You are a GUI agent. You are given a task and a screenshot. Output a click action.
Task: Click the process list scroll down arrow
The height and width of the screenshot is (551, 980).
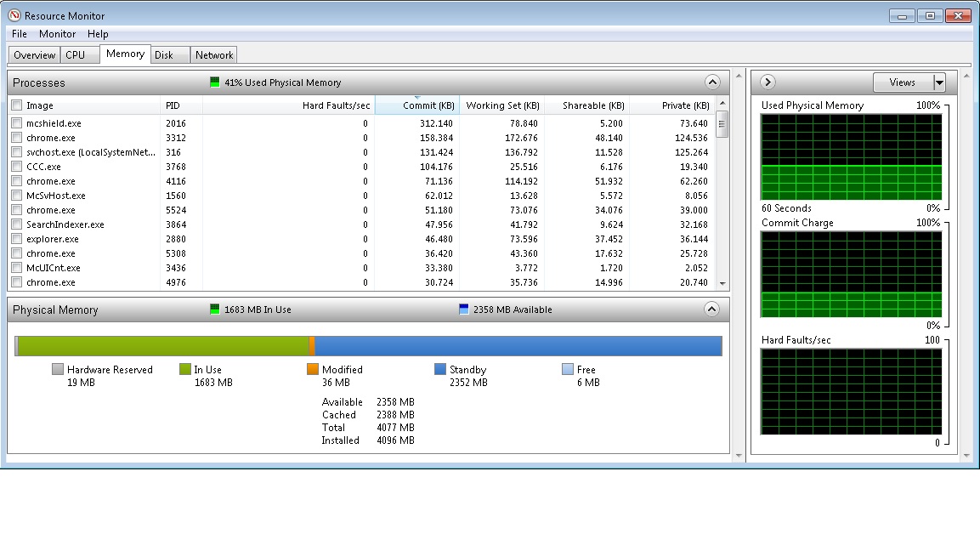pos(722,283)
